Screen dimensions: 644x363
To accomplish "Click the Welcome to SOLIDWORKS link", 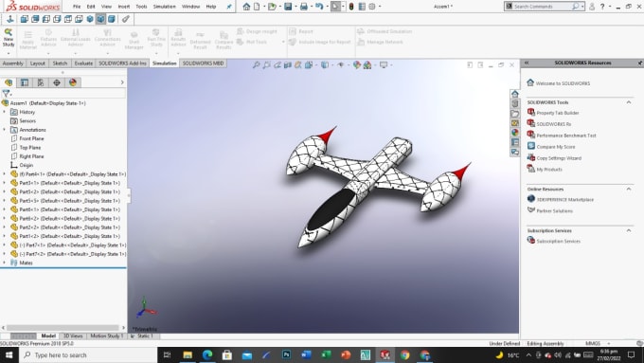I will pyautogui.click(x=563, y=83).
